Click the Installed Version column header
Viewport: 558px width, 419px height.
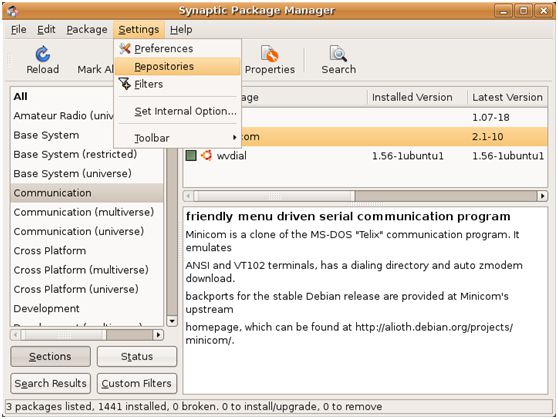coord(417,97)
